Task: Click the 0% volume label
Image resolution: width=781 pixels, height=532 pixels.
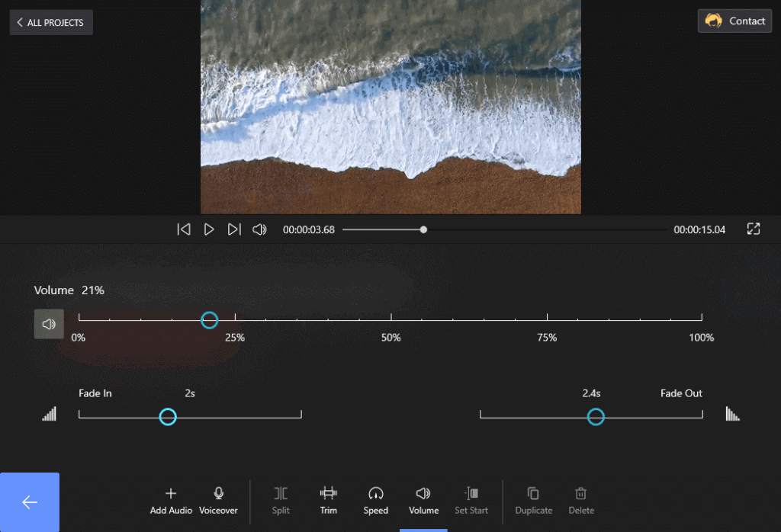Action: (79, 338)
